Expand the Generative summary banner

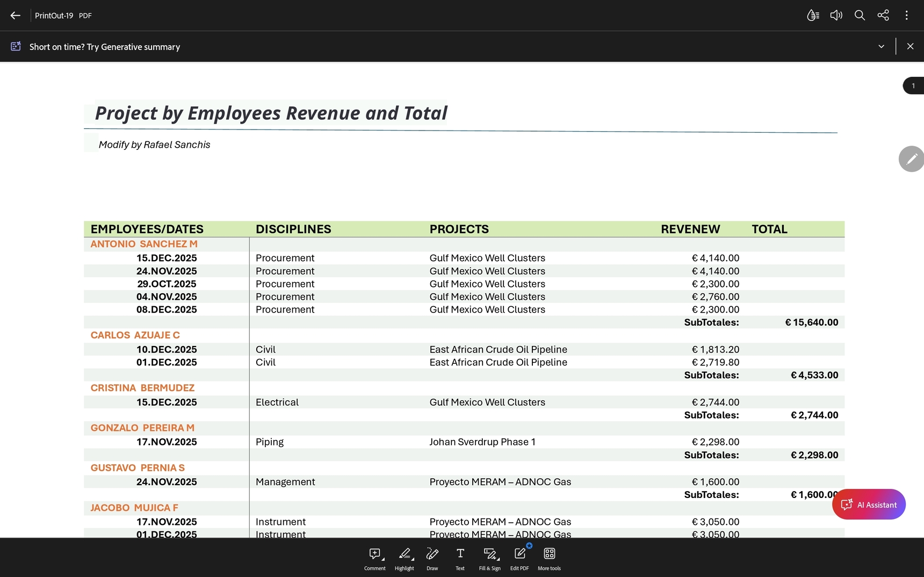[881, 47]
